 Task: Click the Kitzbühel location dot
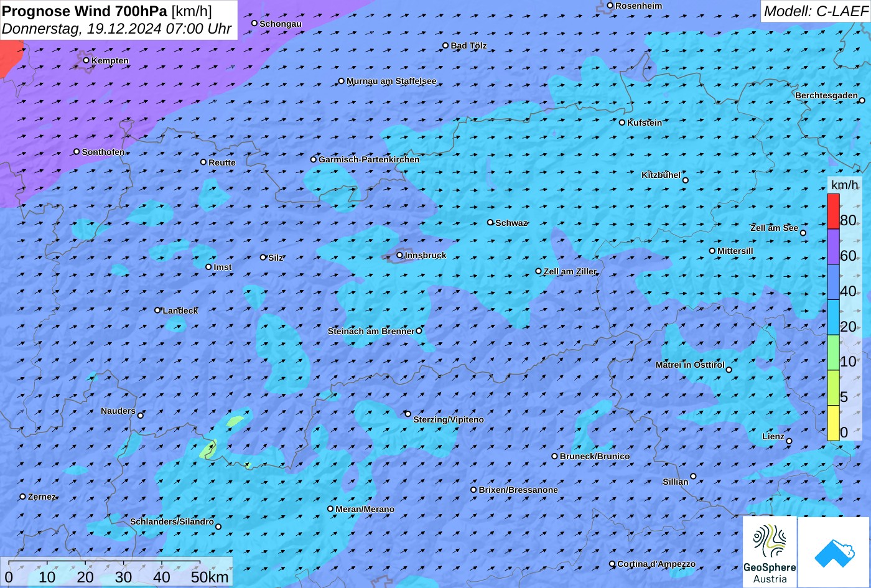(x=686, y=180)
